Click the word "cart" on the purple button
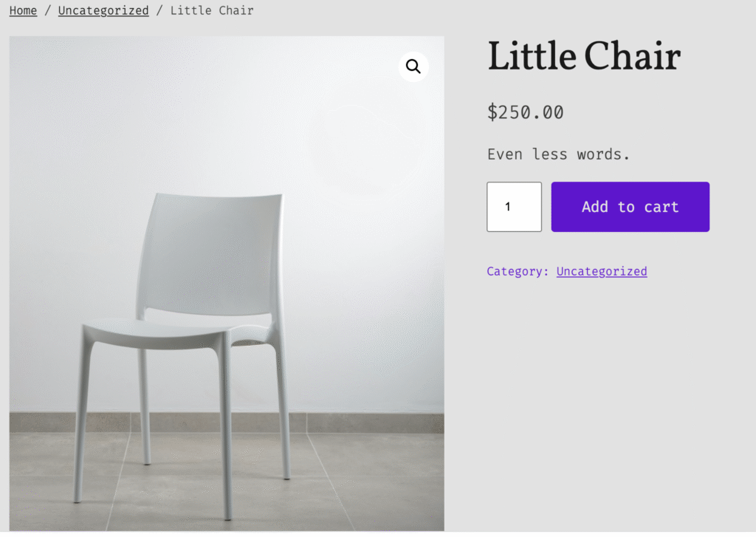756x537 pixels. coord(661,207)
